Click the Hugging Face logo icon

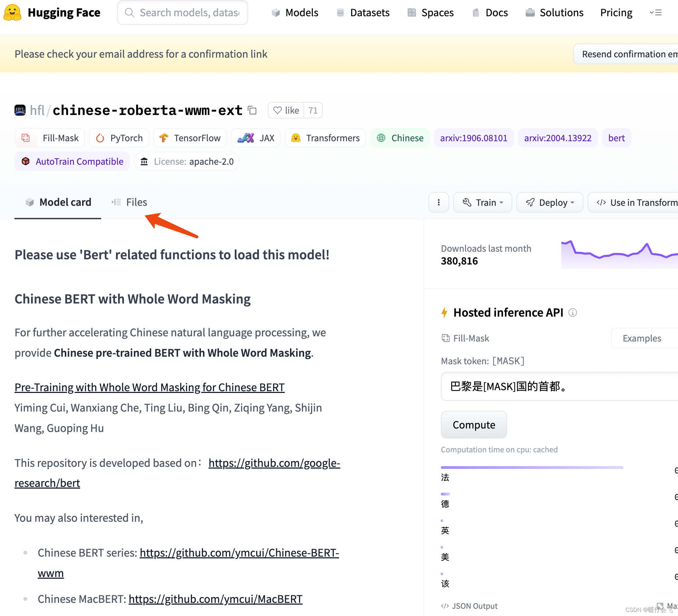click(12, 12)
